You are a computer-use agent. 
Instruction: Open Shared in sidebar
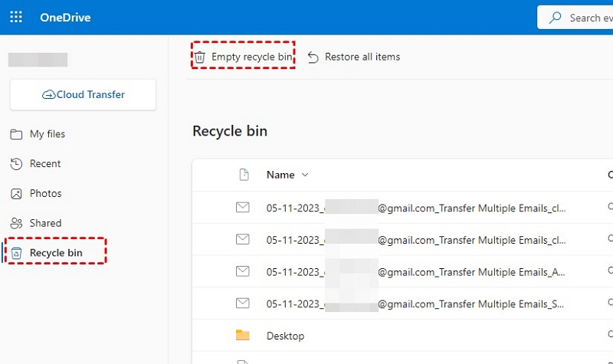[x=45, y=223]
